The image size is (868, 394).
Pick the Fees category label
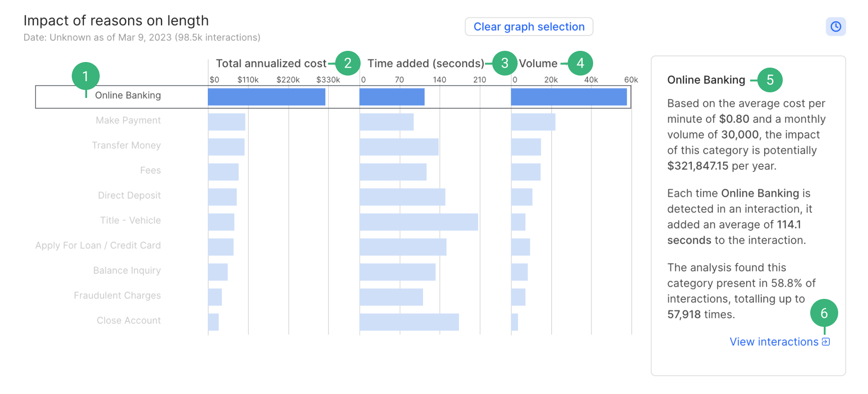point(150,171)
